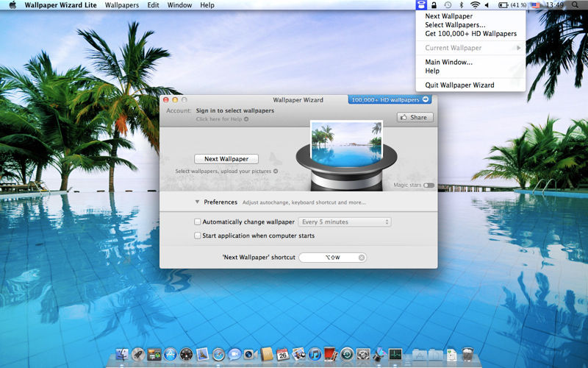Open System Preferences gears in Dock
The width and height of the screenshot is (588, 368).
tap(363, 354)
